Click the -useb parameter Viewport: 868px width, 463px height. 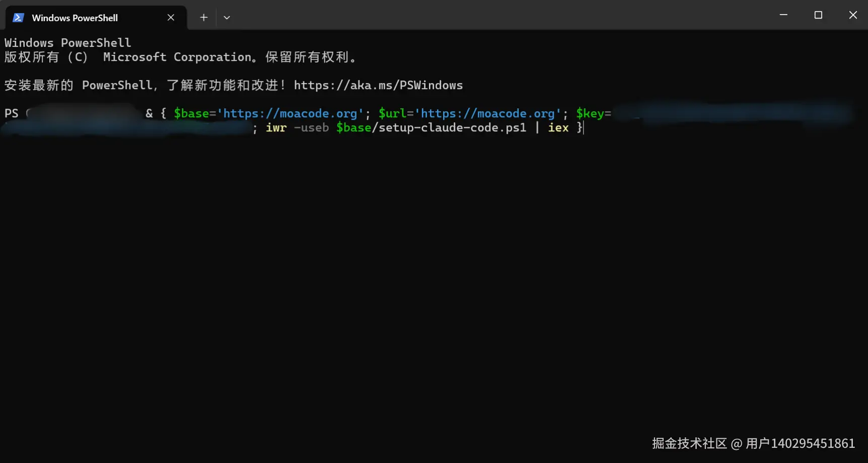[x=311, y=128]
